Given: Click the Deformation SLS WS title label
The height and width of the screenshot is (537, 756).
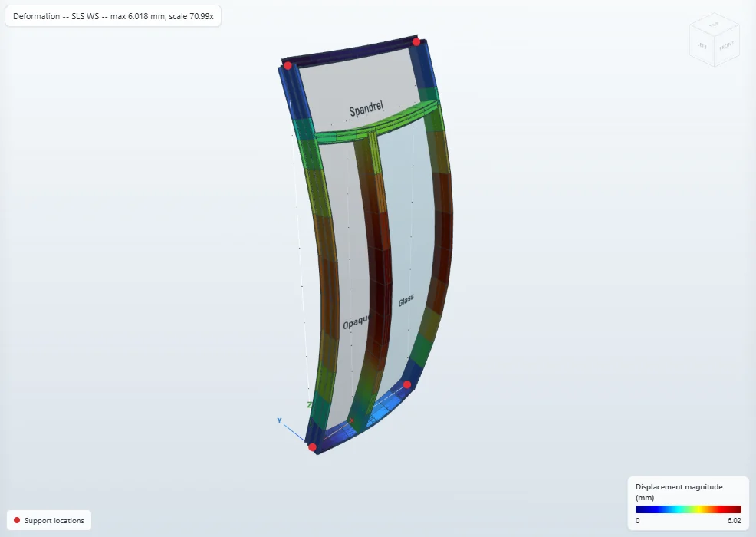Looking at the screenshot, I should point(113,16).
